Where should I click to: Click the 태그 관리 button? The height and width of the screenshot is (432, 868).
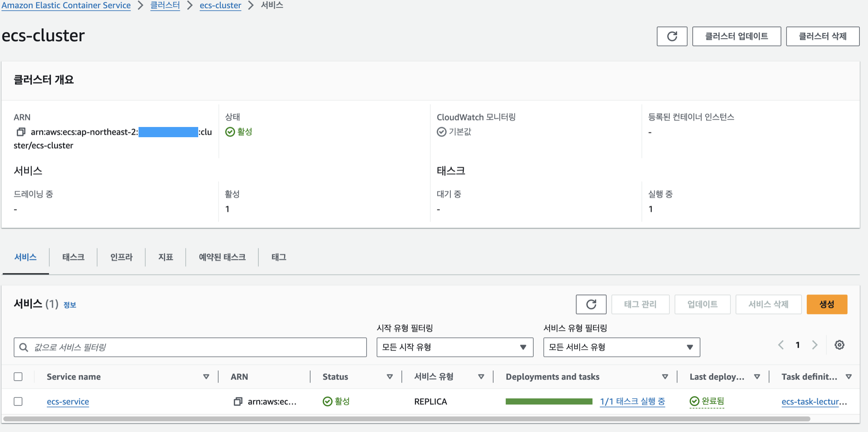coord(640,304)
